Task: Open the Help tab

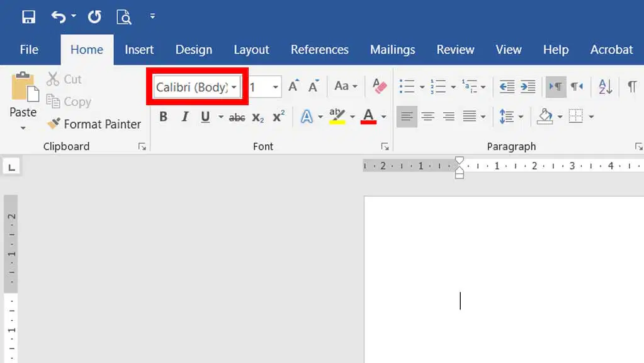Action: (x=556, y=50)
